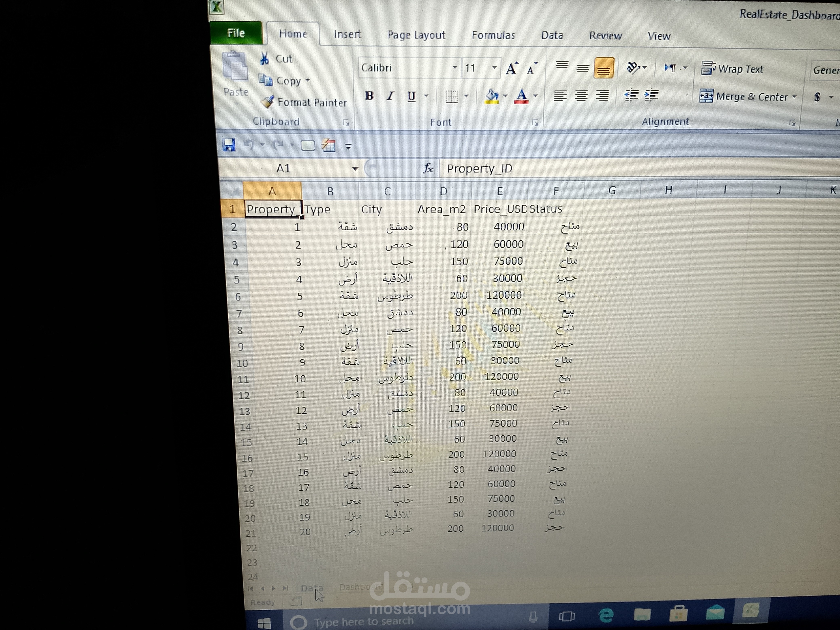Apply yellow fill color bucket
This screenshot has height=630, width=840.
pyautogui.click(x=492, y=96)
